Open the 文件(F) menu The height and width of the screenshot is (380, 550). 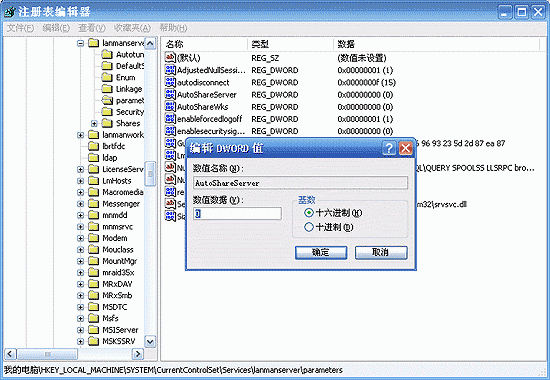(21, 28)
